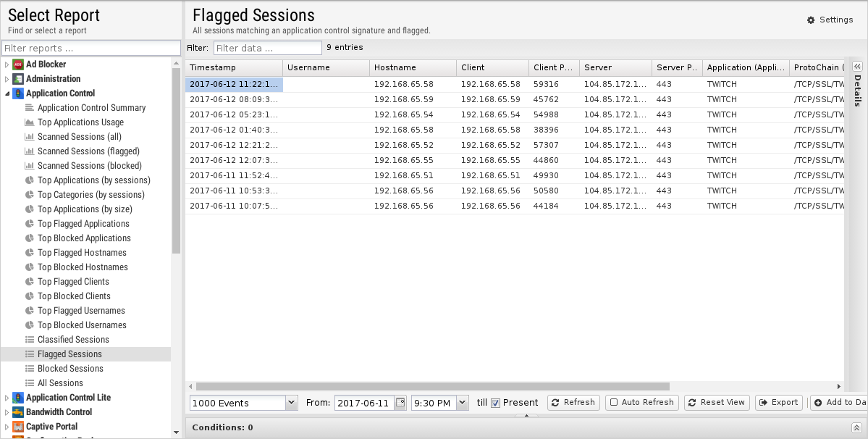Expand the Application Control Lite node

[7, 398]
